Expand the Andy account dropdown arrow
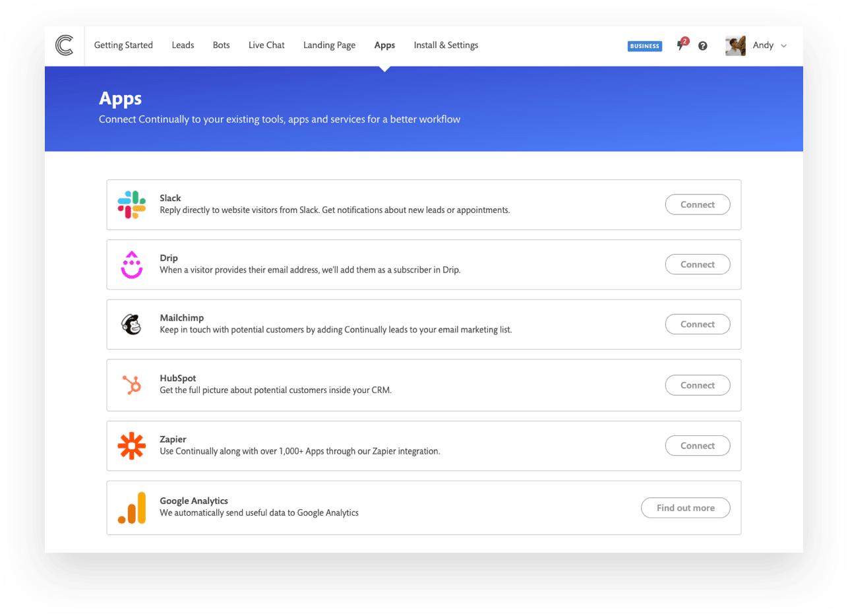 tap(783, 46)
